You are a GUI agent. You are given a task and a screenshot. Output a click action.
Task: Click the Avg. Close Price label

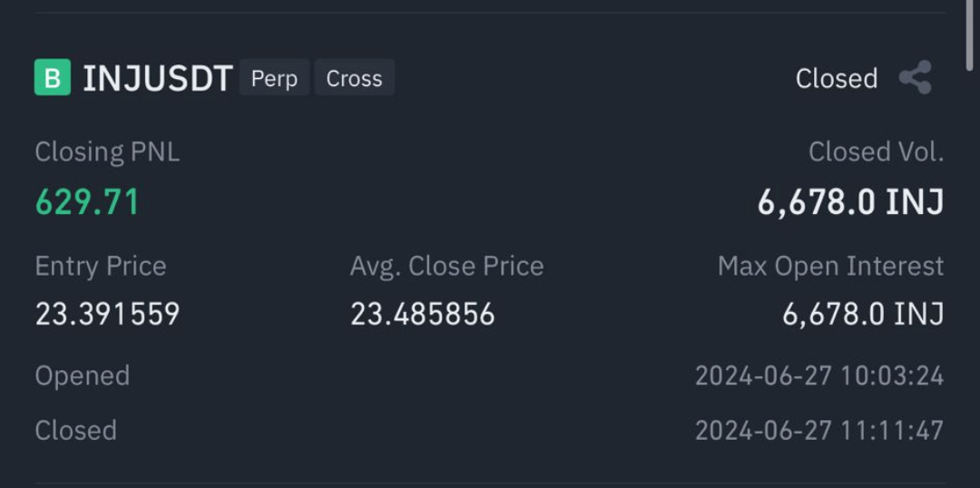[x=446, y=267]
